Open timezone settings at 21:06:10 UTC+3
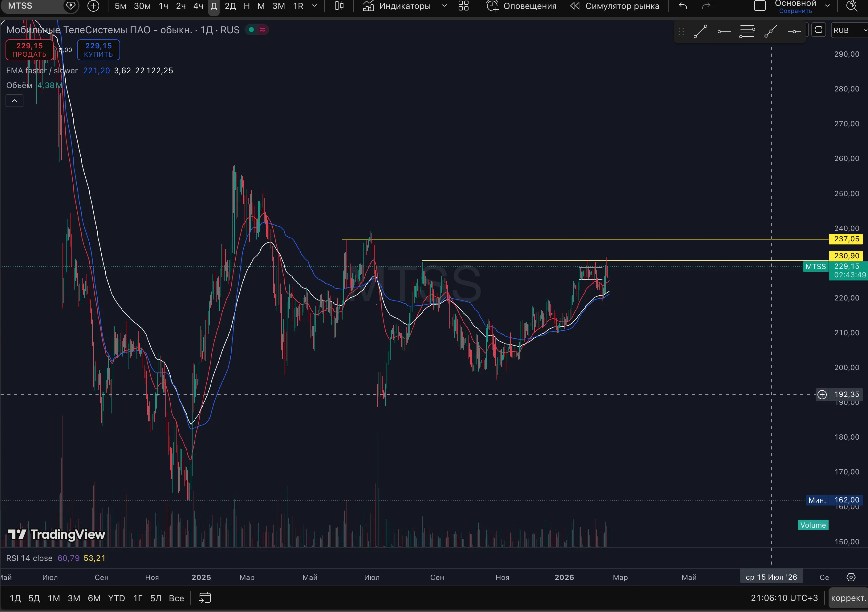 (784, 598)
